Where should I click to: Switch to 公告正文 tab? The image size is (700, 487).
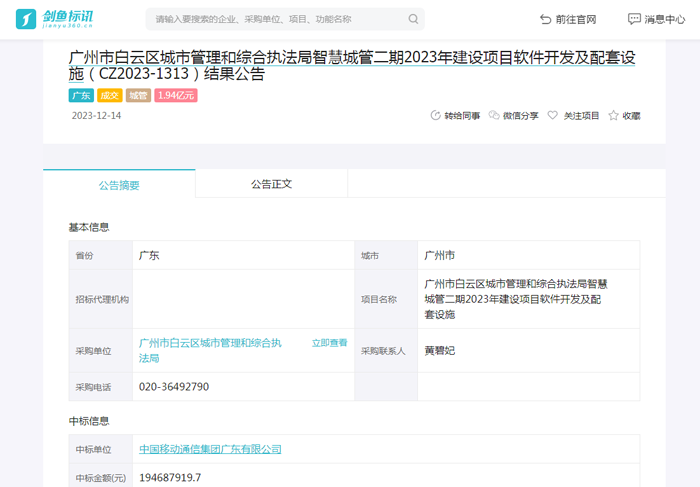[271, 184]
